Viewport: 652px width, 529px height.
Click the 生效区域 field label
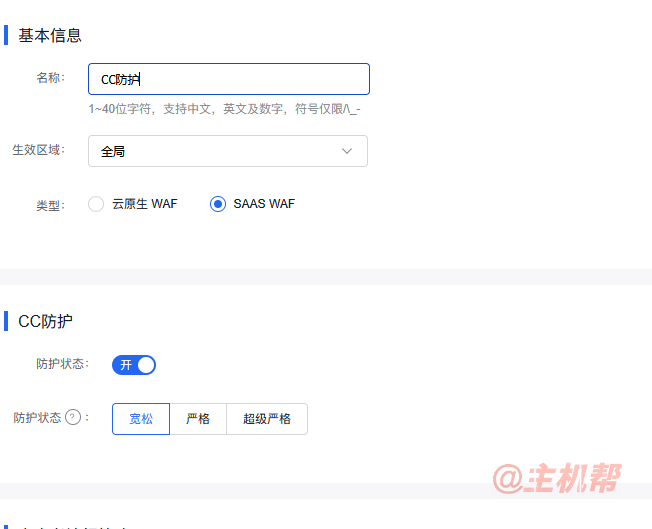(x=39, y=150)
